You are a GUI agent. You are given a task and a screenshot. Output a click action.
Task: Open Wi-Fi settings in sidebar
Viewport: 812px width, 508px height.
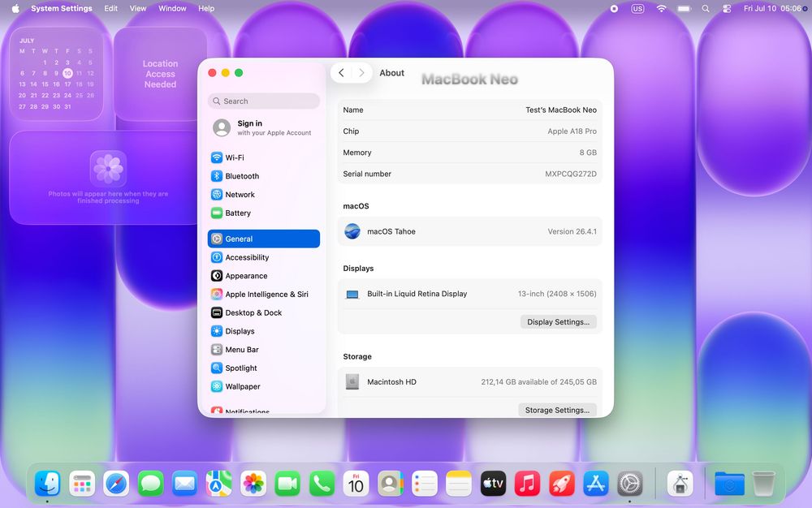tap(264, 157)
